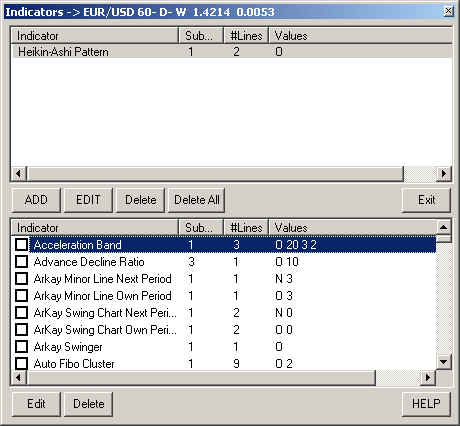Click the scroll down arrow of lower list
Viewport: 460px width, 426px height.
pos(443,361)
